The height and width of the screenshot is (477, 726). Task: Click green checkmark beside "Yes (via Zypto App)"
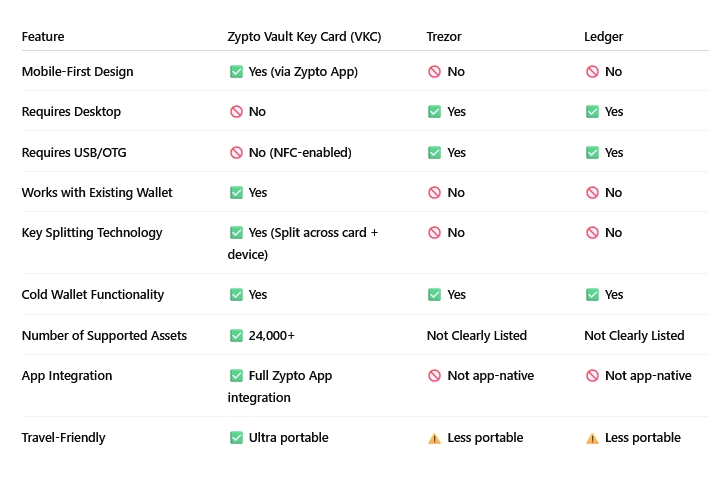click(x=236, y=72)
